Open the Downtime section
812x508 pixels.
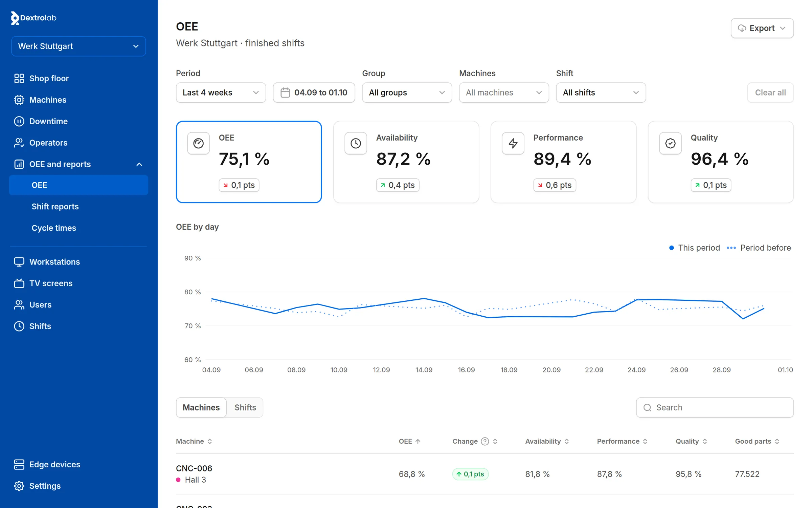[78, 121]
